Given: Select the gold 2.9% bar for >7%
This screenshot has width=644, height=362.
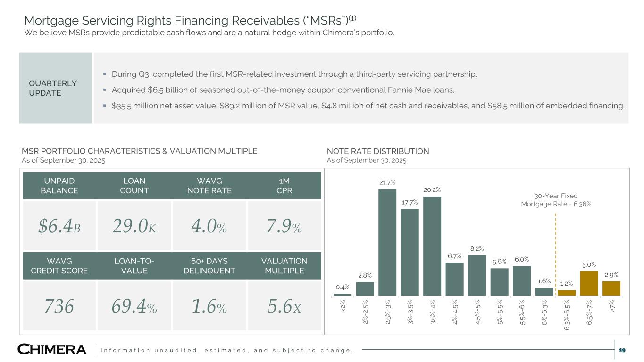Looking at the screenshot, I should [x=611, y=288].
